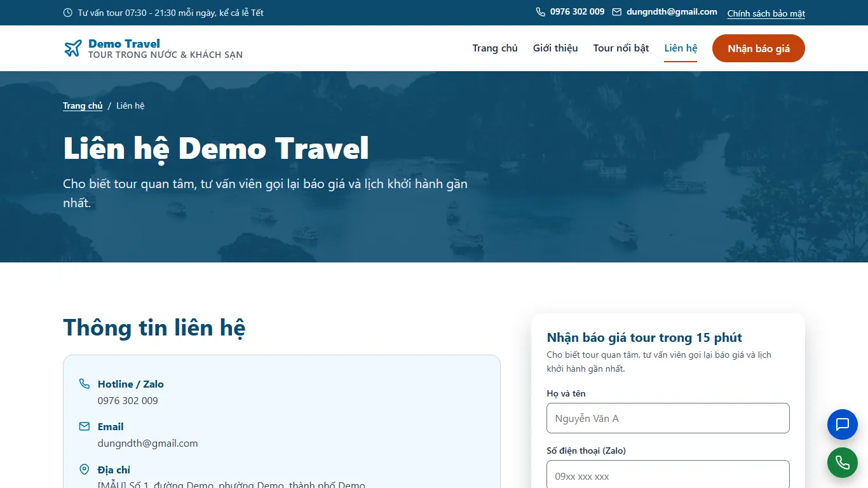The height and width of the screenshot is (488, 868).
Task: Focus the Số điện thoại (Zalo) field
Action: coord(668,475)
